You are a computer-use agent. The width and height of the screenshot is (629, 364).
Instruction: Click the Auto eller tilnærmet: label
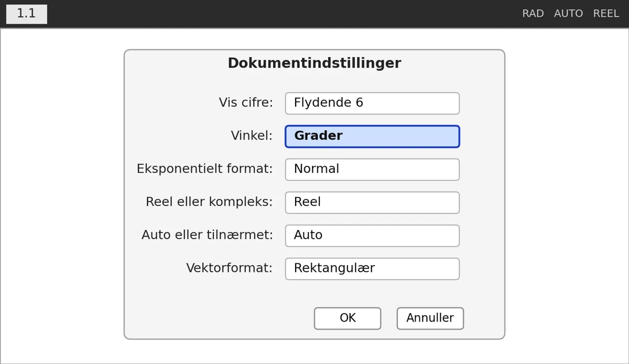point(207,235)
